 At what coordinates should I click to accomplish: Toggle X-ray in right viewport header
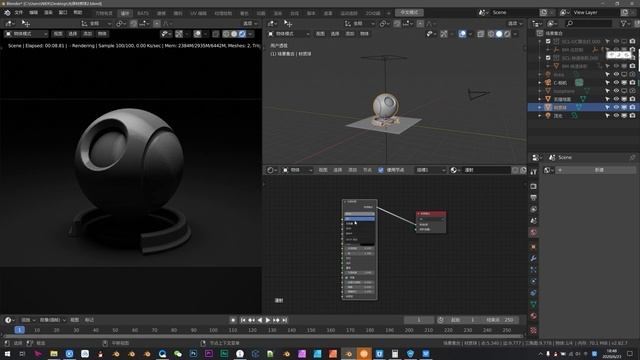tap(480, 34)
